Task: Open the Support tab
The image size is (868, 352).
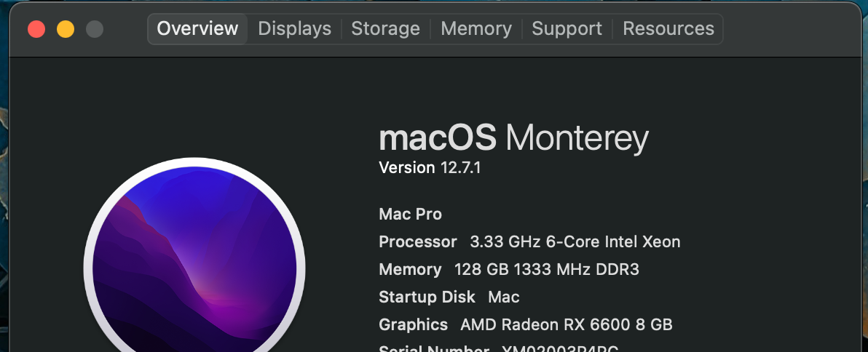Action: point(567,29)
